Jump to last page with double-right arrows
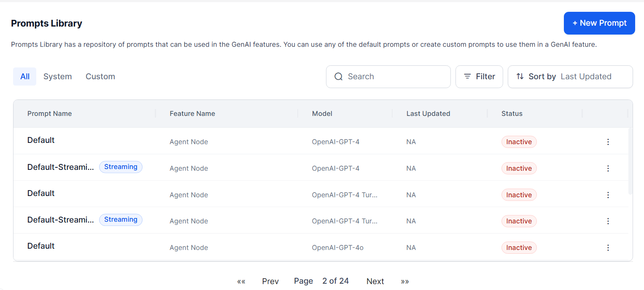The width and height of the screenshot is (644, 290). click(x=405, y=282)
